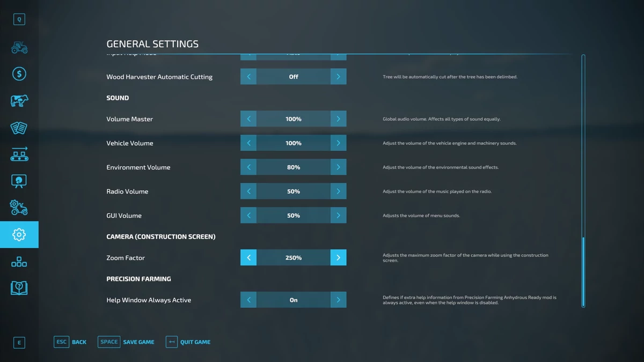Open the game settings tractor-gear icon

19,208
